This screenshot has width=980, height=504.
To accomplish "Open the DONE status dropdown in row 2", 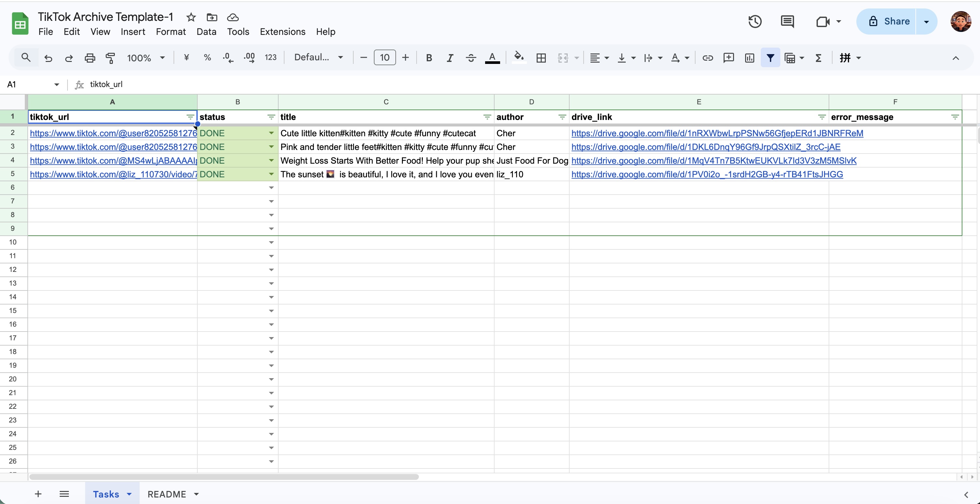I will pyautogui.click(x=271, y=133).
